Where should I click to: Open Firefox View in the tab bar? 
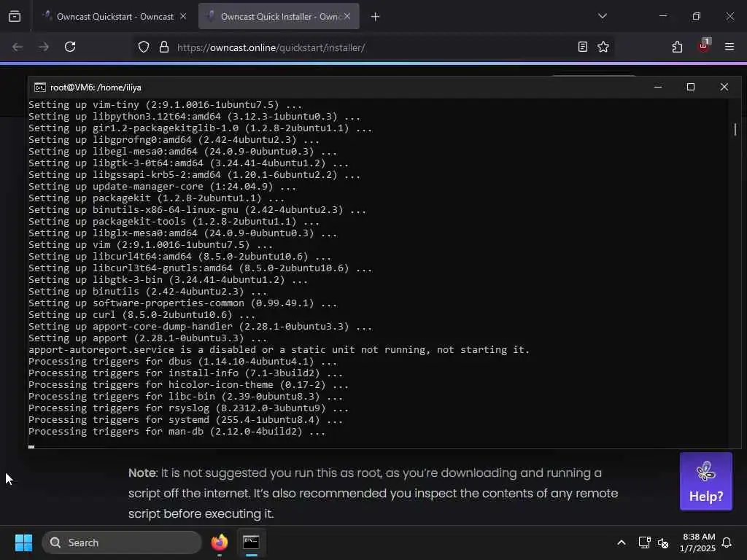point(15,17)
